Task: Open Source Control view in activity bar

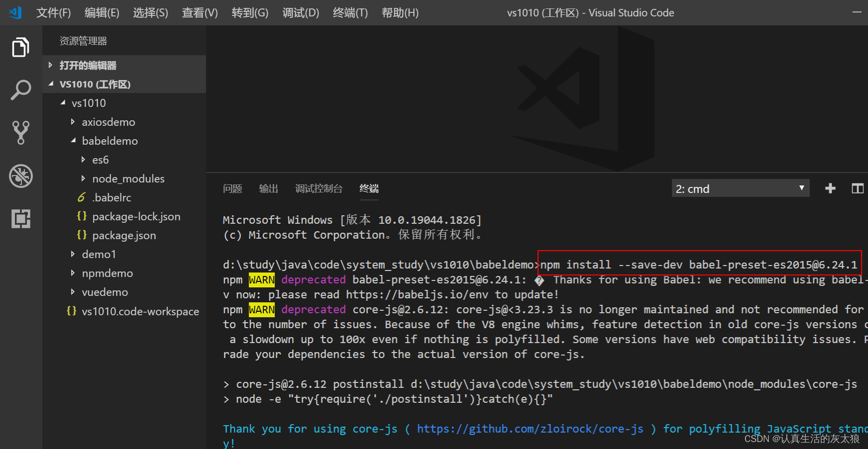Action: coord(20,133)
